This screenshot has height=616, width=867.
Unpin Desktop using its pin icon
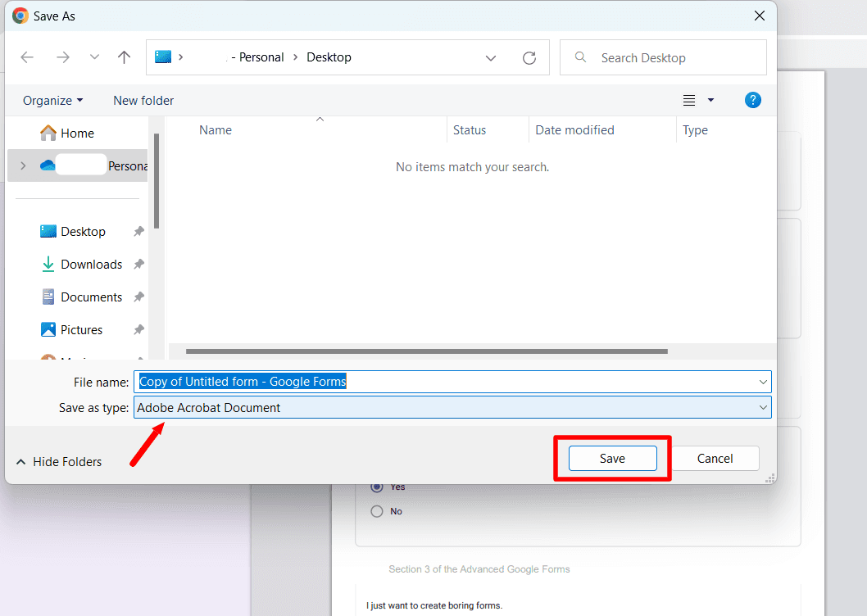point(138,232)
